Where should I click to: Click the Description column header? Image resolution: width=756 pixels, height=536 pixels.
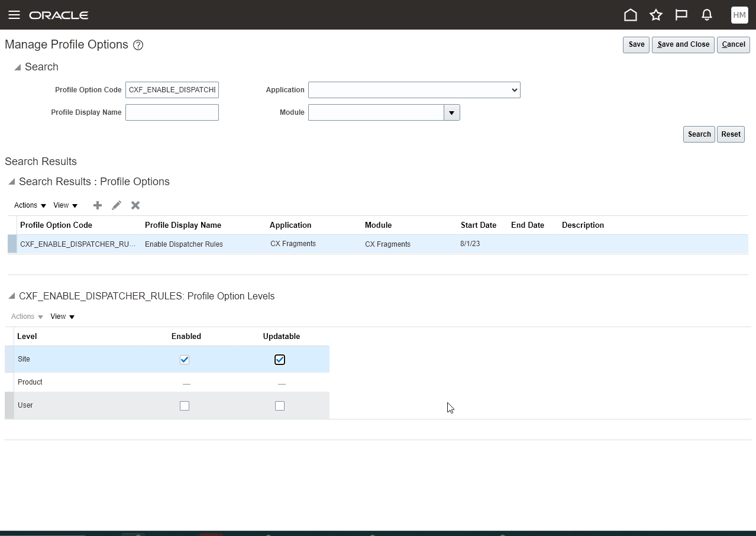[x=583, y=225]
